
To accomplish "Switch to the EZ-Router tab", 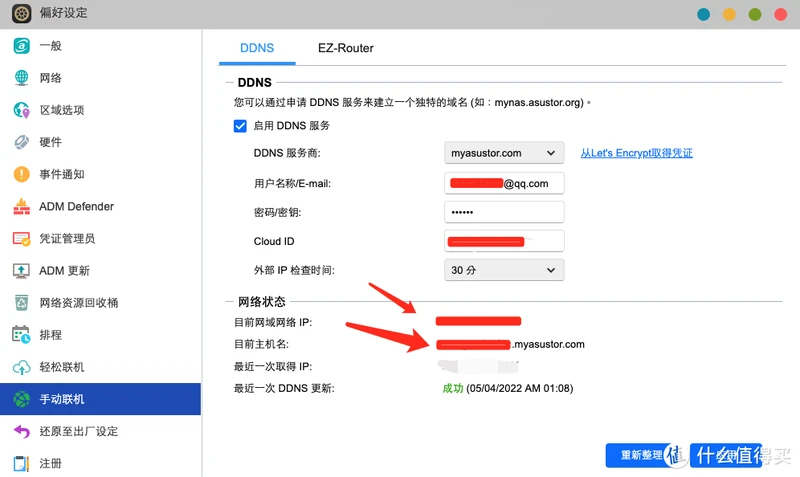I will [346, 48].
